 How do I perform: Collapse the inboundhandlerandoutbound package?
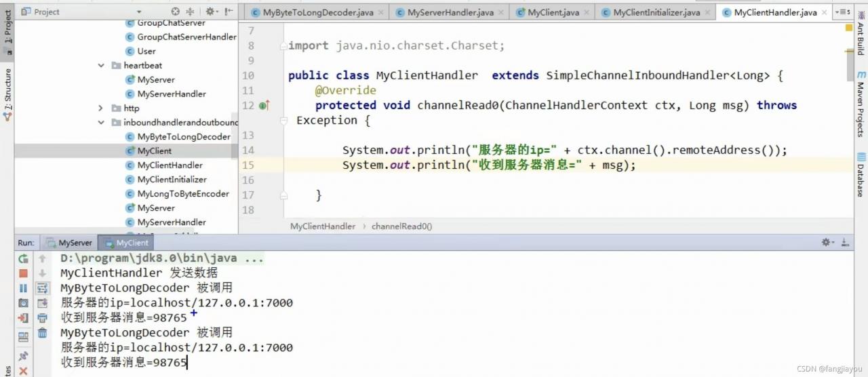coord(100,123)
